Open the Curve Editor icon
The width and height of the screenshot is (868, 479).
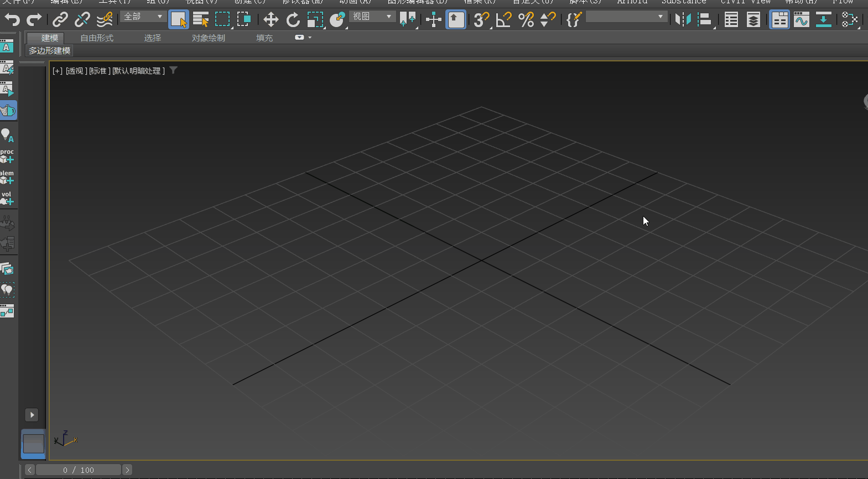tap(801, 20)
